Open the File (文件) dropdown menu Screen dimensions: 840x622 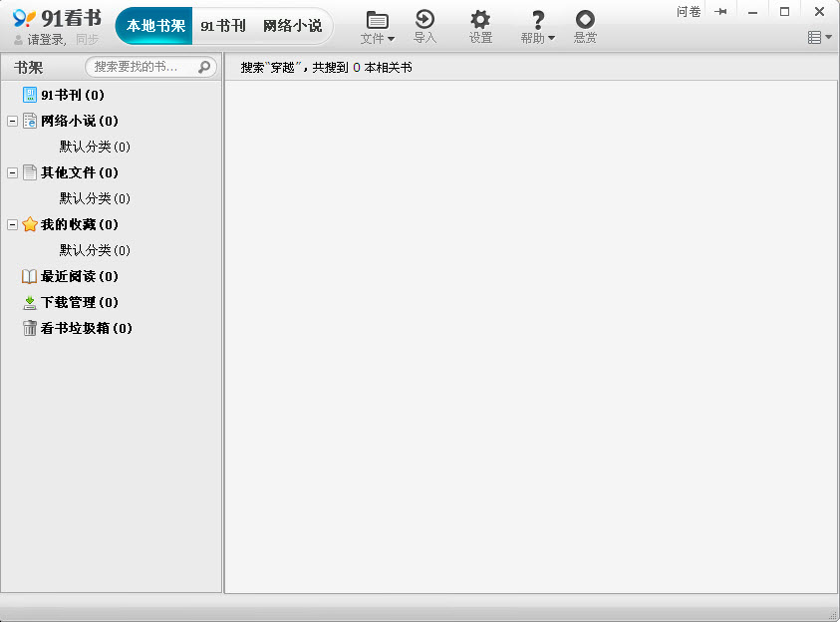point(377,27)
